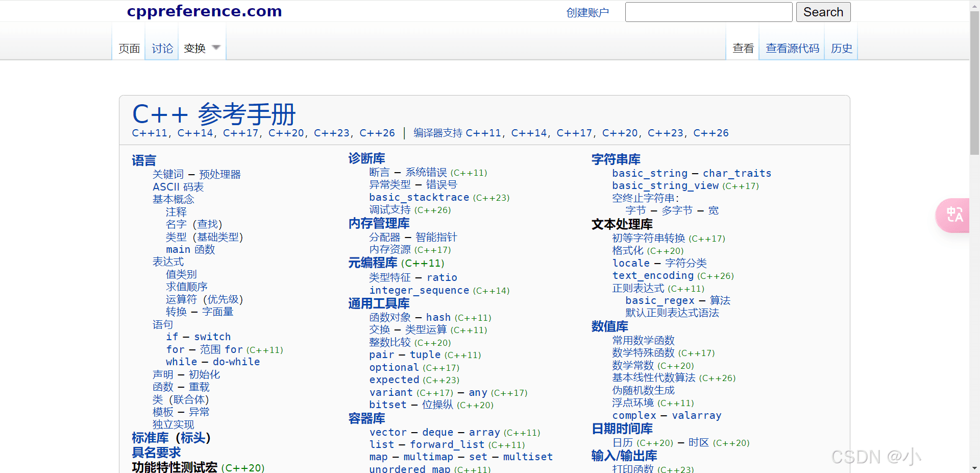Open the 语言 section heading
Screen dimensions: 980x473
[x=144, y=160]
